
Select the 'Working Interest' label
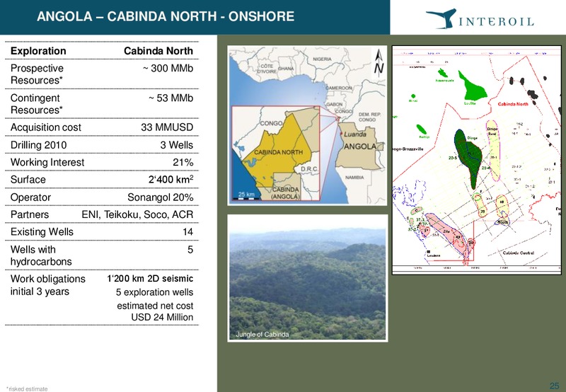(x=47, y=163)
